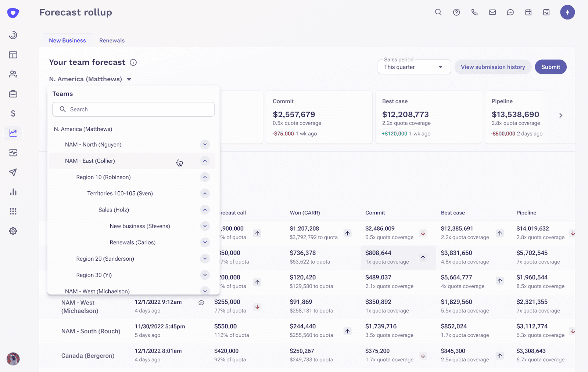The image size is (588, 372).
Task: Open the chat messages icon
Action: (510, 12)
